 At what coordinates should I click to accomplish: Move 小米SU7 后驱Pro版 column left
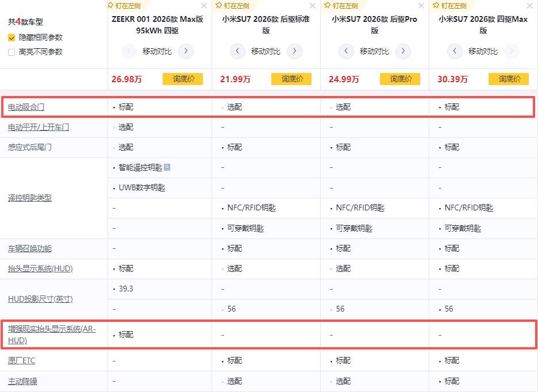coord(346,51)
